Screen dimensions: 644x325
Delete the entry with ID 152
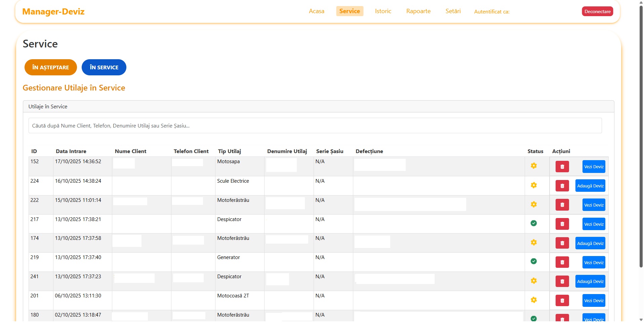pos(562,167)
